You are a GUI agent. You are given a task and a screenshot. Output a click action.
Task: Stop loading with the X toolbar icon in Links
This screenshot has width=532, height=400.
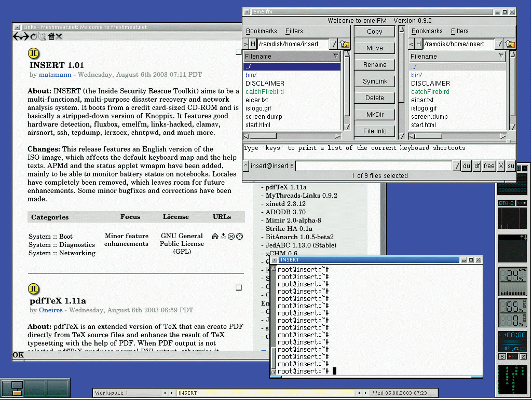point(59,36)
